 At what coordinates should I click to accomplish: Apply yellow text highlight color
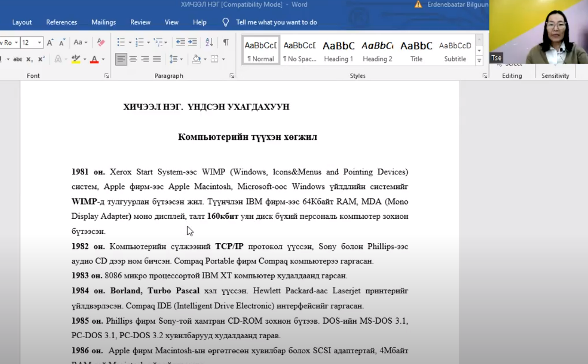pos(76,59)
